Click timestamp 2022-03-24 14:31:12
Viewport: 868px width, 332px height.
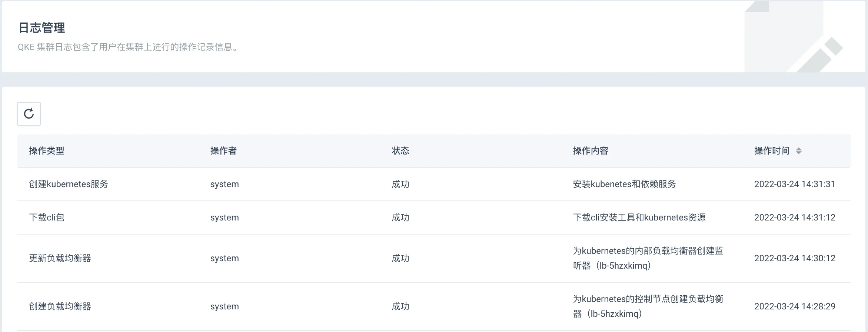point(795,218)
